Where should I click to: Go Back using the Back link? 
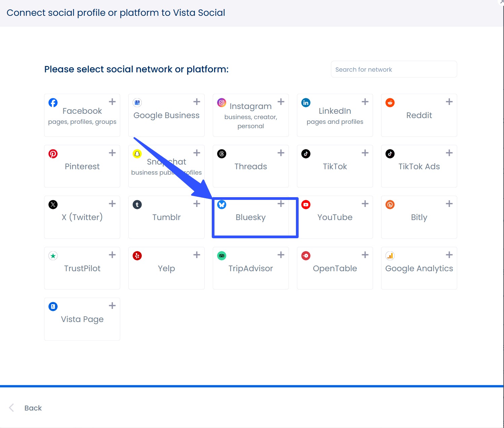pos(33,408)
